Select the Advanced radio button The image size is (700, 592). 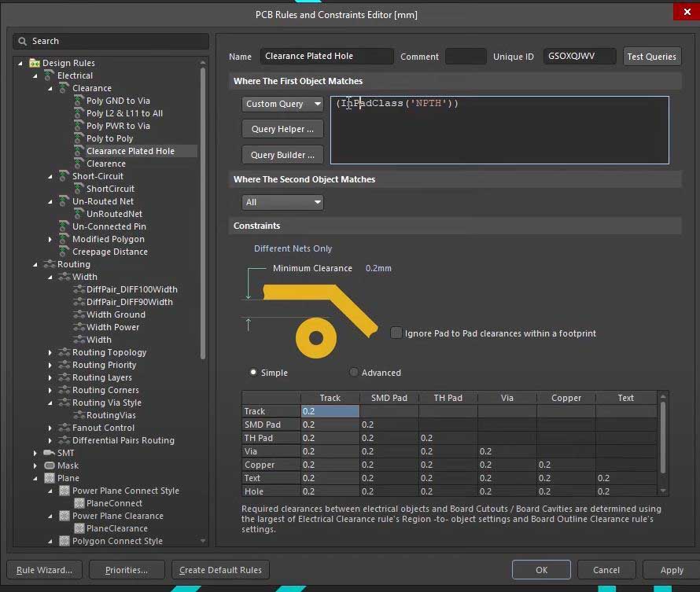coord(354,373)
